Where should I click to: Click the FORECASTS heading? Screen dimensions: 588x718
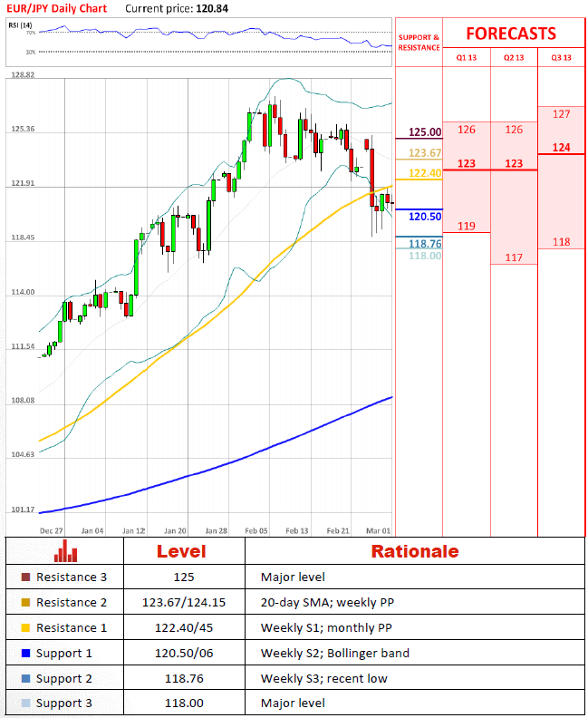pos(511,34)
